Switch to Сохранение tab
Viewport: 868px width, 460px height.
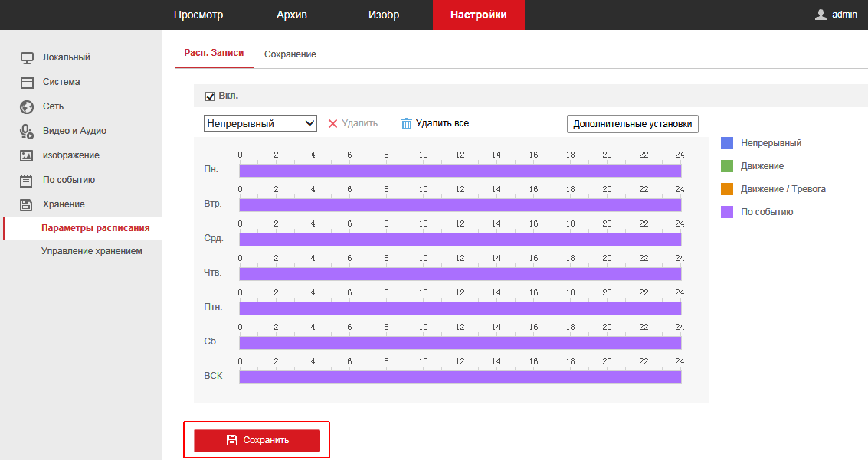pyautogui.click(x=290, y=54)
